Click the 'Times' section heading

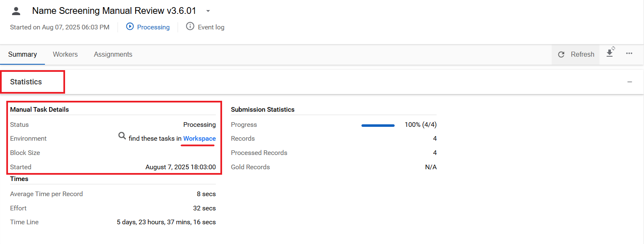[19, 179]
